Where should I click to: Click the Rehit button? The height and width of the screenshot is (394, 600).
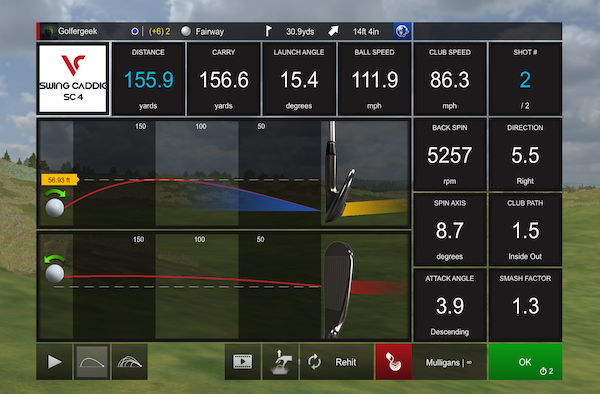point(337,361)
